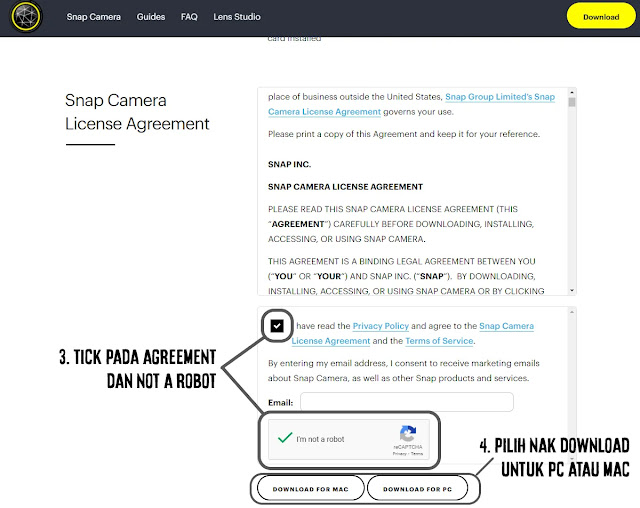Click the reCAPTCHA logo icon
Viewport: 640px width, 508px height.
(408, 433)
